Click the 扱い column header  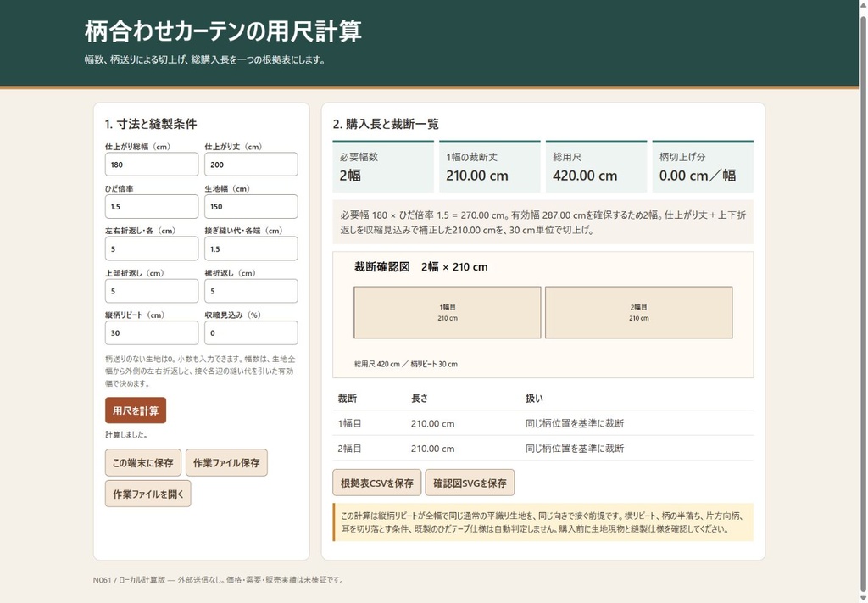coord(534,398)
